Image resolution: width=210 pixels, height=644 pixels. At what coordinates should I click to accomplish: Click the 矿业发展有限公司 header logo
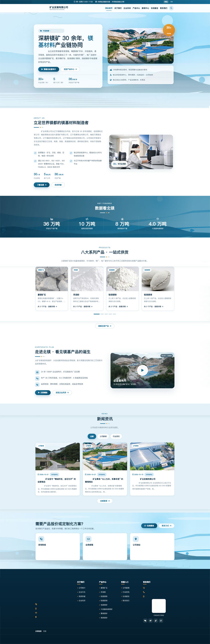(59, 8)
